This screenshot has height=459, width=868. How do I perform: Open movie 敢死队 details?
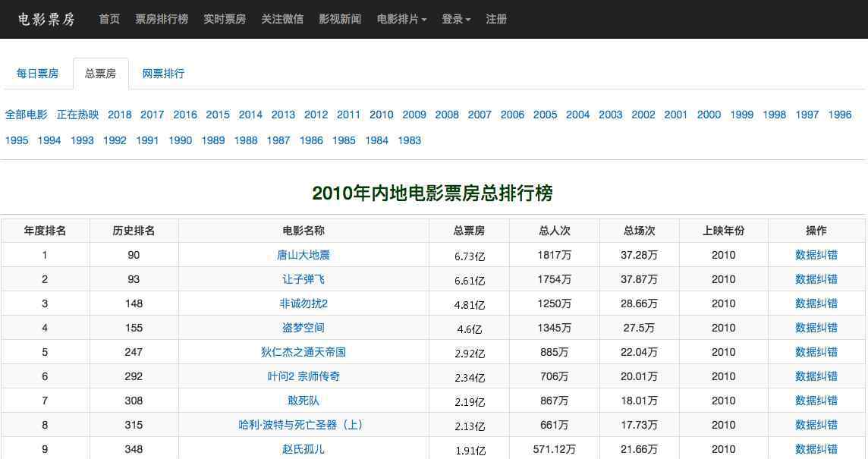click(303, 401)
